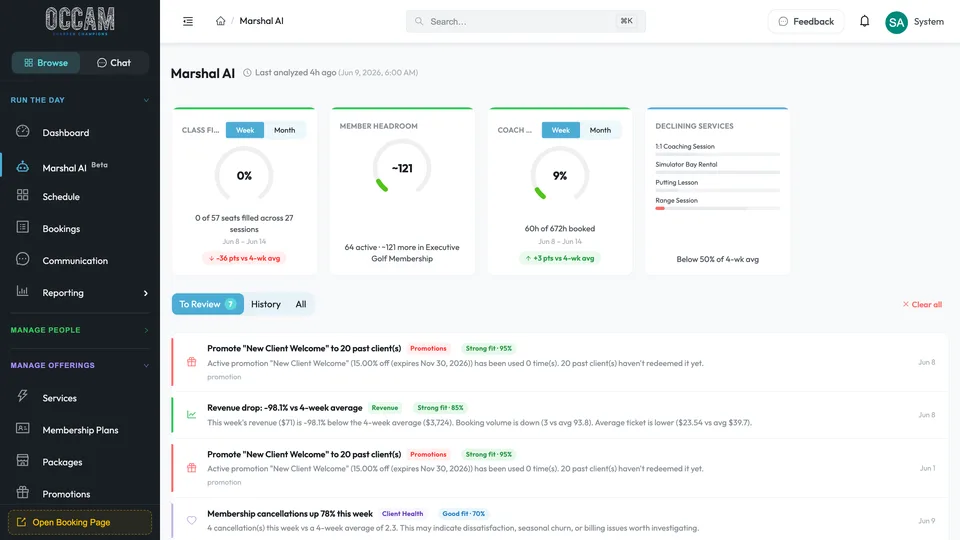Click the Range Session progress bar
The width and height of the screenshot is (960, 540).
(718, 208)
